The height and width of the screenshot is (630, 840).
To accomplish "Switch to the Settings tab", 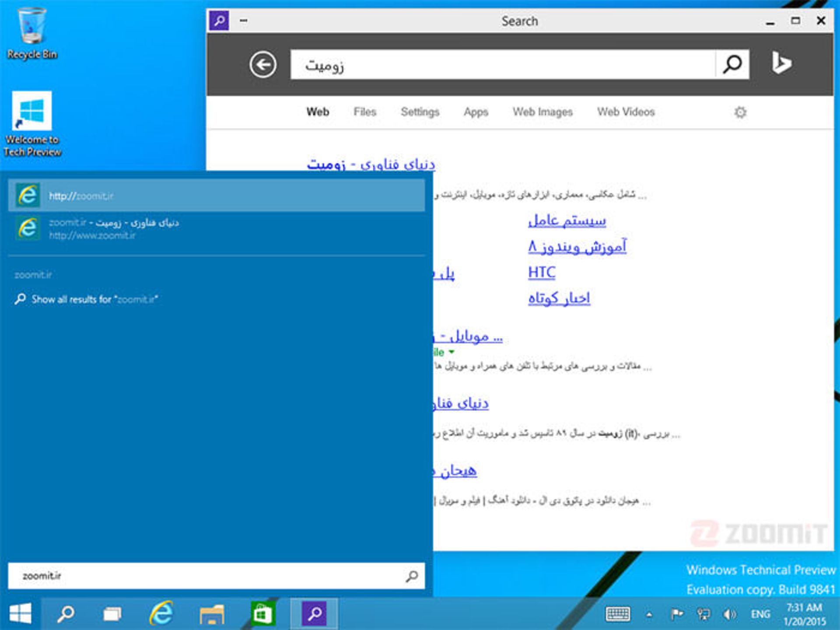I will (420, 112).
